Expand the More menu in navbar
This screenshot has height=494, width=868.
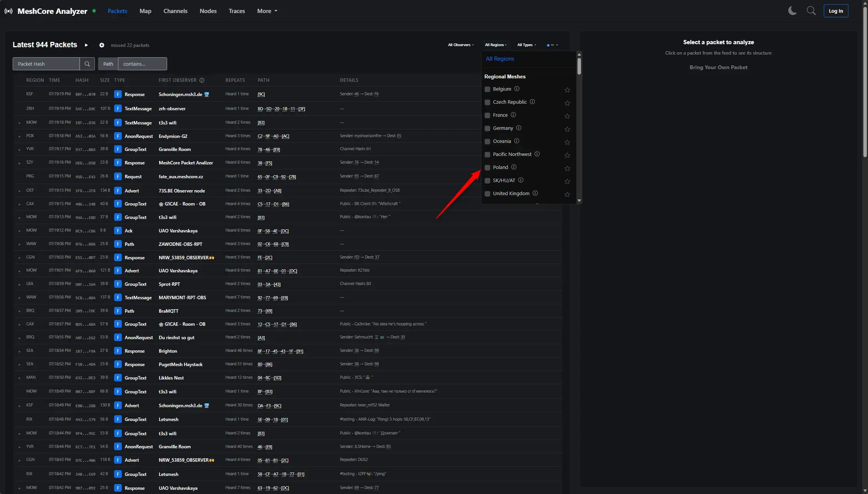(x=267, y=11)
